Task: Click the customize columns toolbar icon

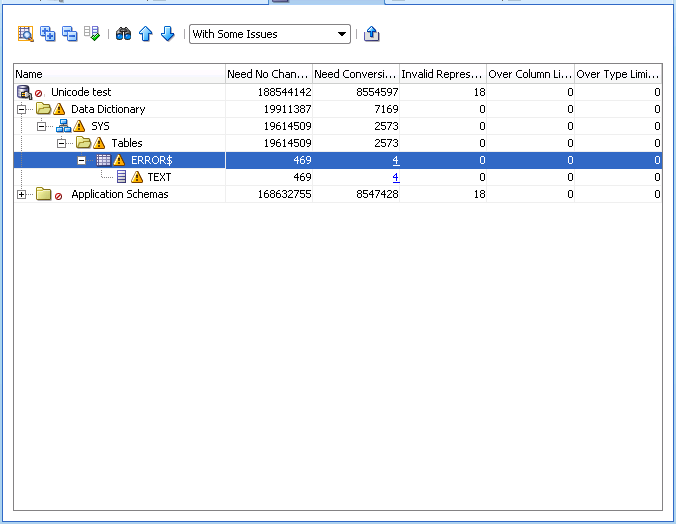Action: pyautogui.click(x=25, y=34)
